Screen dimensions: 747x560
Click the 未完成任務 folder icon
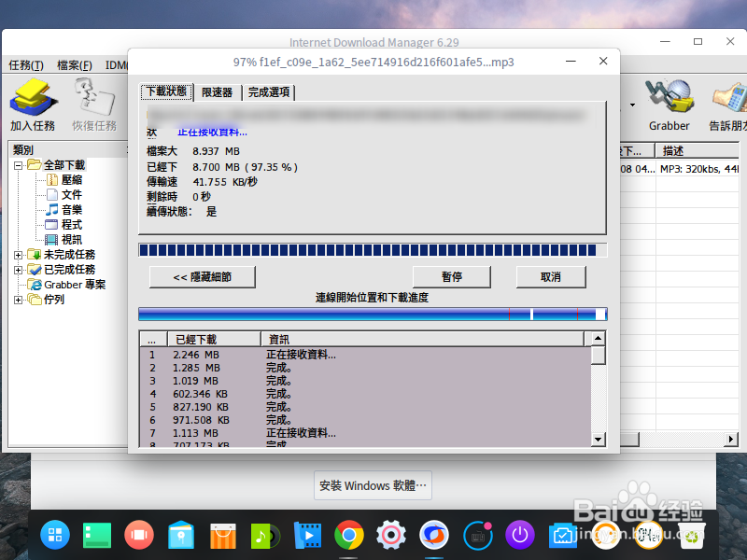pyautogui.click(x=35, y=255)
